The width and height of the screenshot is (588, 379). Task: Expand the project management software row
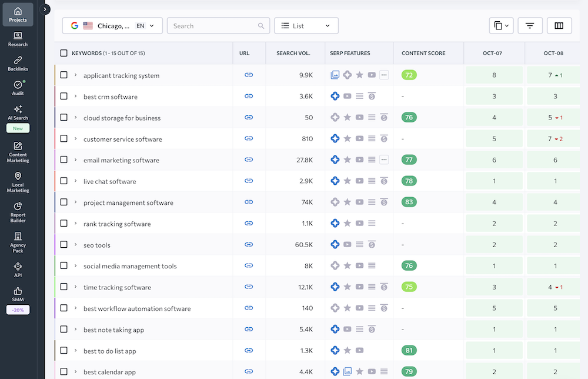(x=75, y=202)
